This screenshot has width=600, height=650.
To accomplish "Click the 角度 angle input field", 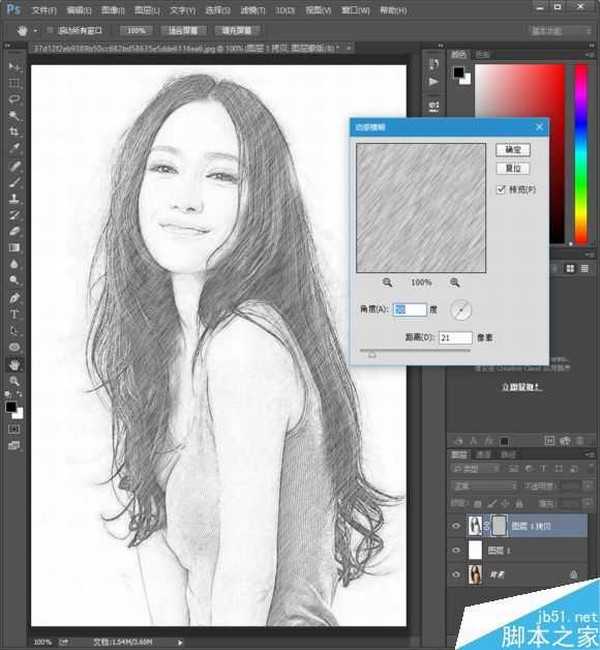I will point(411,310).
